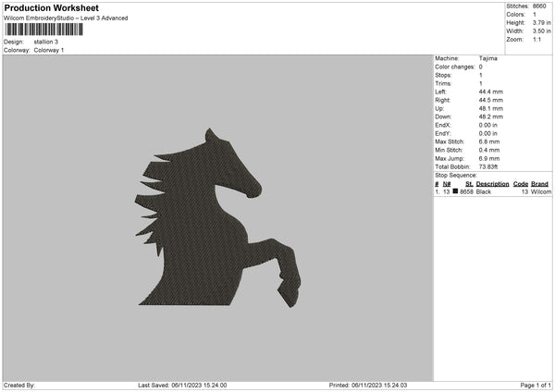Click the design name stallion 3
The image size is (555, 392).
click(45, 42)
